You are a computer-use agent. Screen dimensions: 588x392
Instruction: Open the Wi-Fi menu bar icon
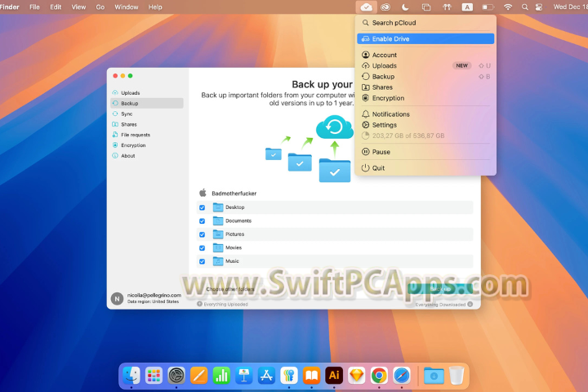tap(508, 7)
